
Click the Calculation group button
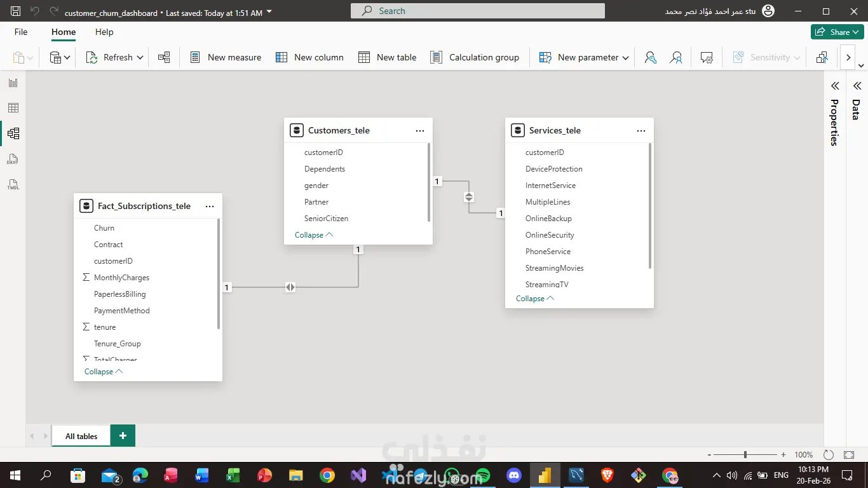point(475,57)
